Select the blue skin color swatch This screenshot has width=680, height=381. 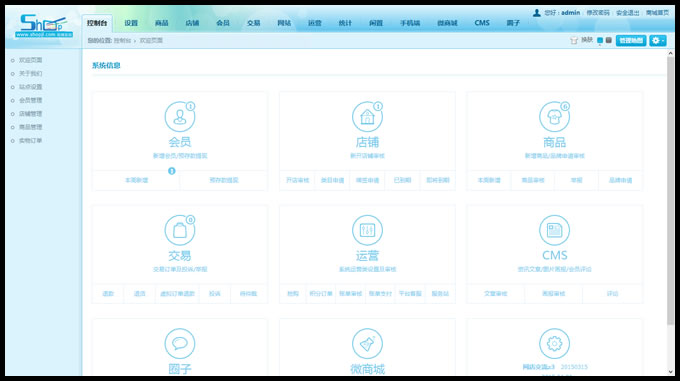(x=600, y=40)
